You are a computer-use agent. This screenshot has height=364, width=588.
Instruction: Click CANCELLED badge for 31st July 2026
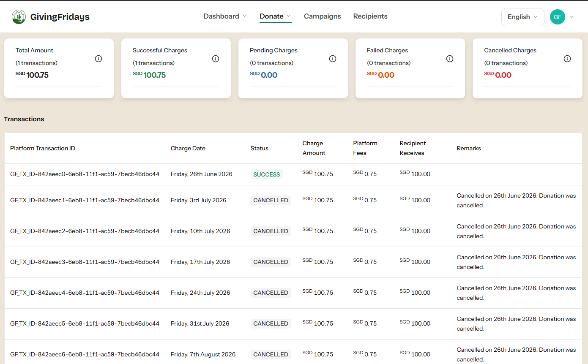coord(271,323)
